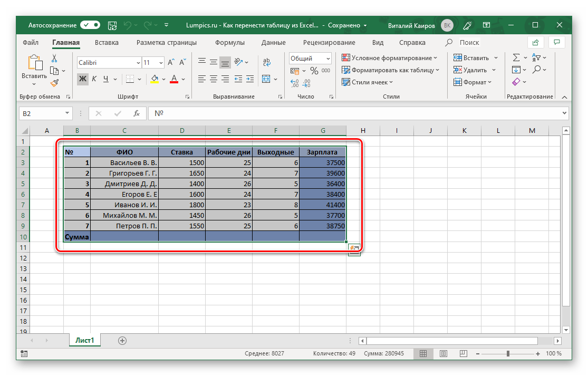
Task: Open Стили ячеек dropdown
Action: (x=367, y=82)
